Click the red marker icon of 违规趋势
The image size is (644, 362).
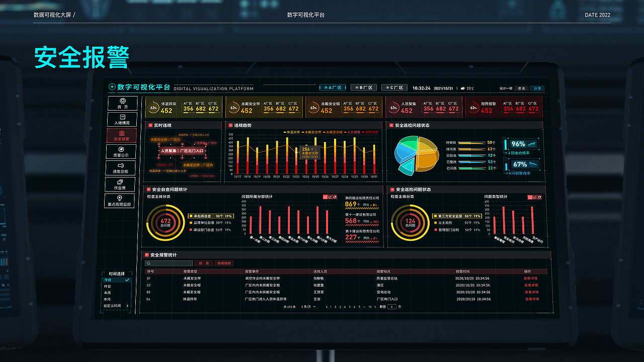pos(230,125)
